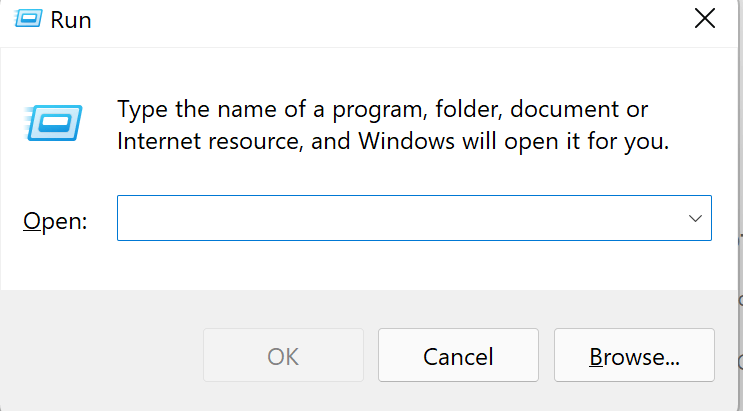Select Browse to locate a program
Viewport: 743px width, 411px height.
click(x=634, y=356)
